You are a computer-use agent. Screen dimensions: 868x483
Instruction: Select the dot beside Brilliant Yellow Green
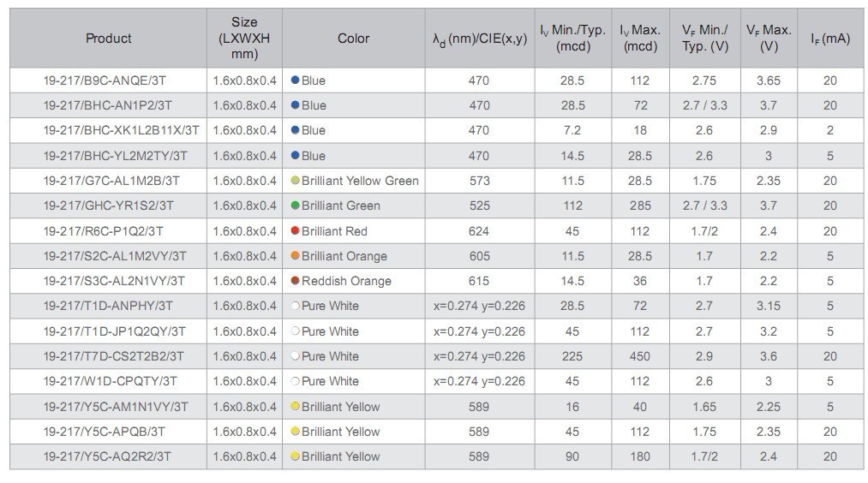pos(296,181)
